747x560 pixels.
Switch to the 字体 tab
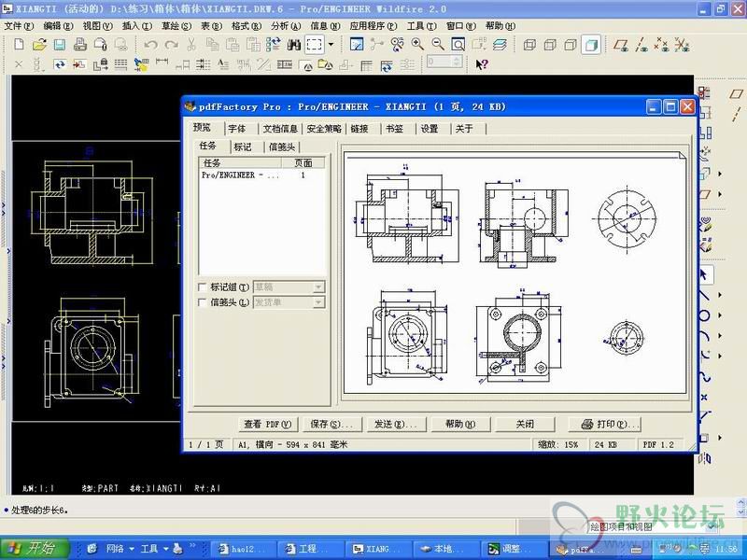237,129
